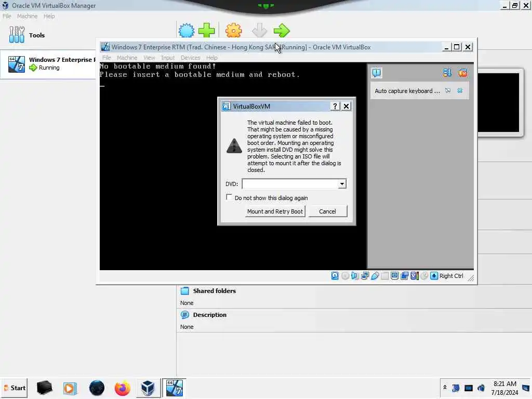Click the Description section header
This screenshot has width=532, height=399.
click(209, 315)
